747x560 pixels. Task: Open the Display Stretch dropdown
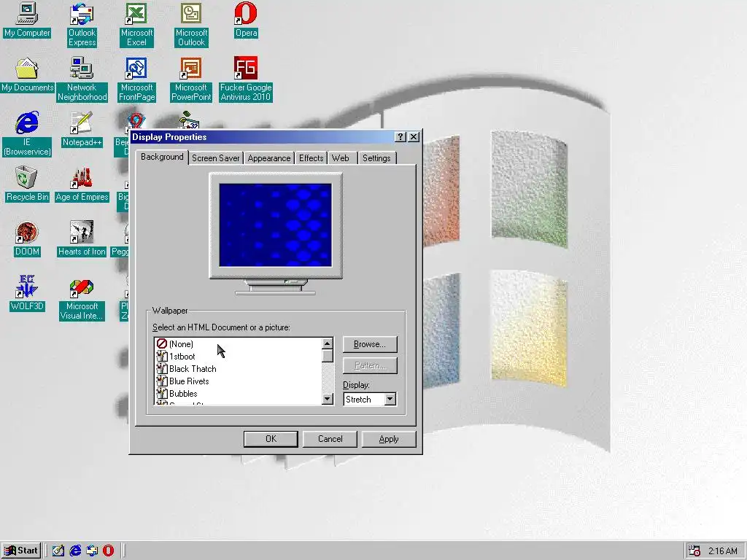(390, 399)
